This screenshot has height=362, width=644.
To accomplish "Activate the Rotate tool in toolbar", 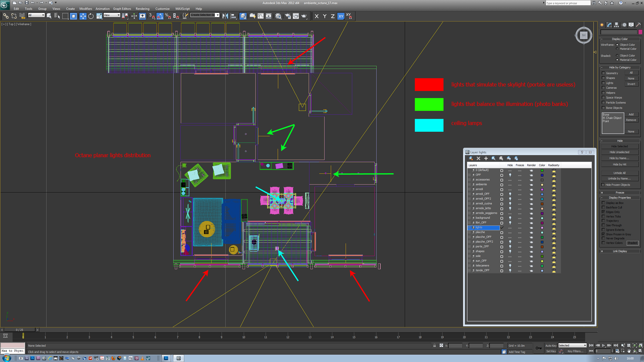I will [91, 16].
